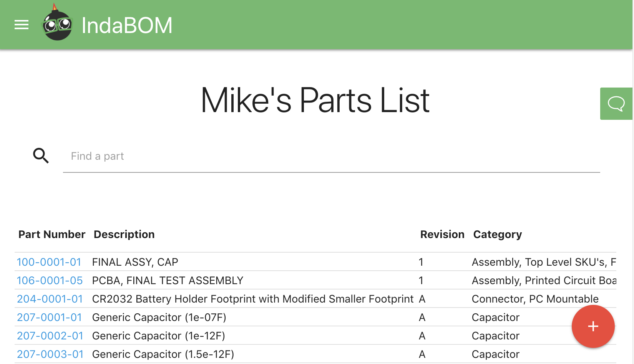
Task: Add a new part with red plus button
Action: (593, 326)
